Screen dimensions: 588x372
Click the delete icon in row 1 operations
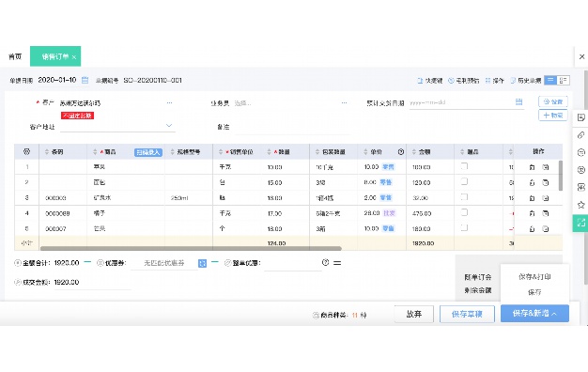pos(532,167)
